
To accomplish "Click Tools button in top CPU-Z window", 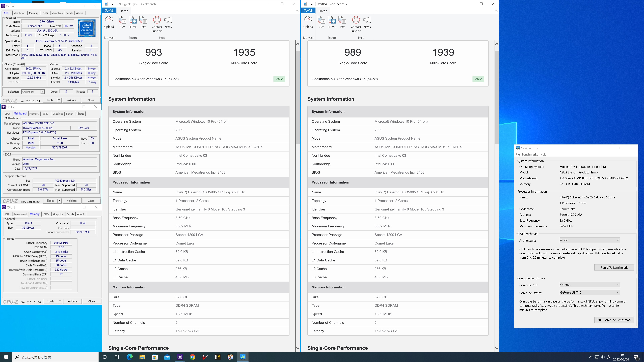I will pos(50,100).
